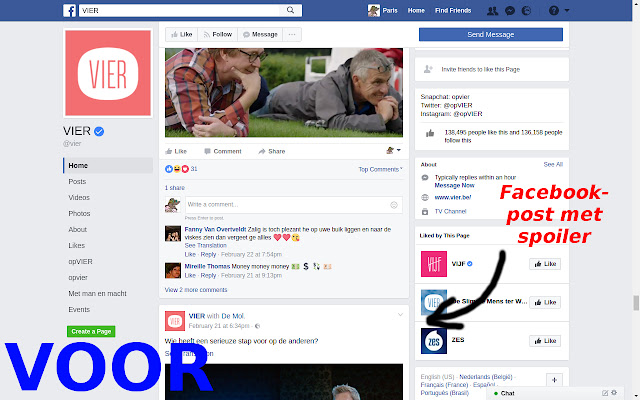Like the VIJF page

tap(545, 264)
